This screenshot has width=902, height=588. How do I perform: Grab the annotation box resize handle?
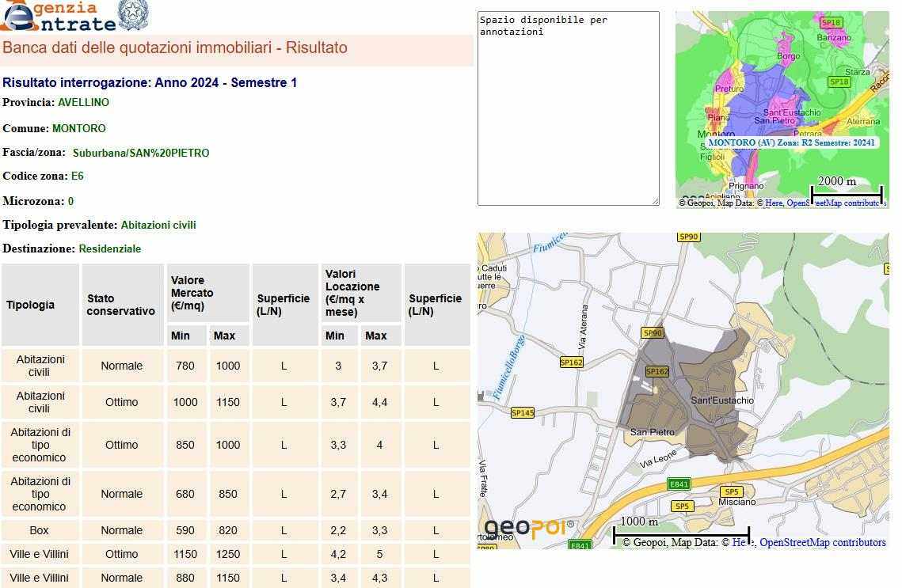pos(655,202)
